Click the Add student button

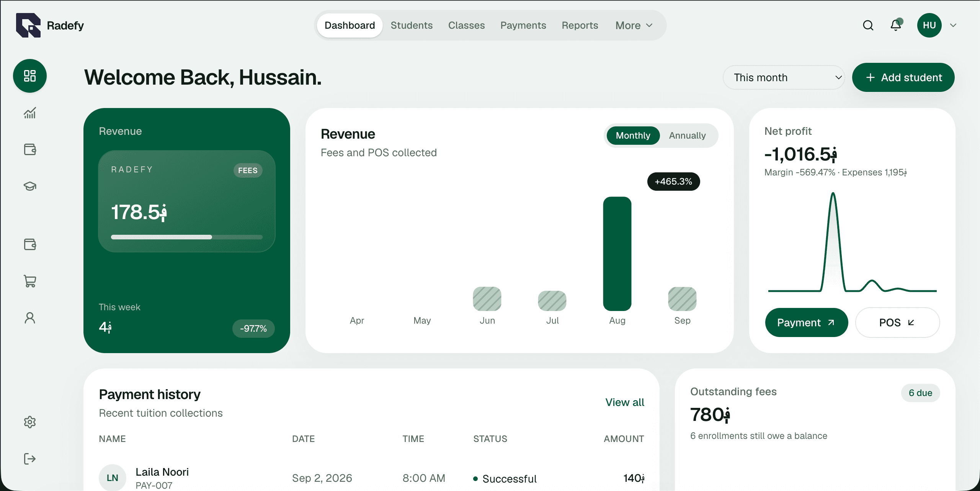(x=903, y=77)
